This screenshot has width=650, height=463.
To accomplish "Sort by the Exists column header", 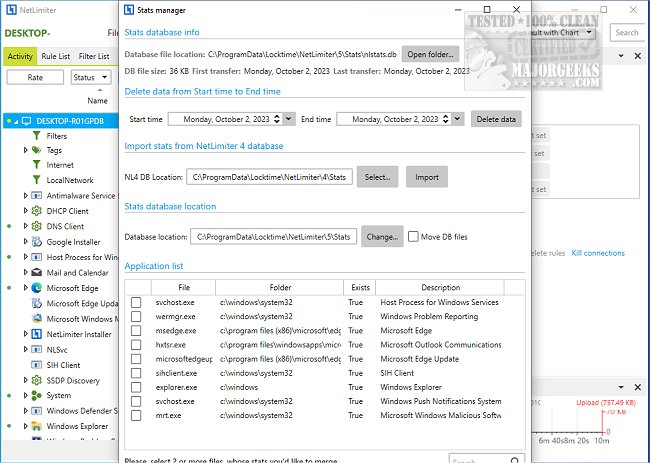I will [360, 287].
